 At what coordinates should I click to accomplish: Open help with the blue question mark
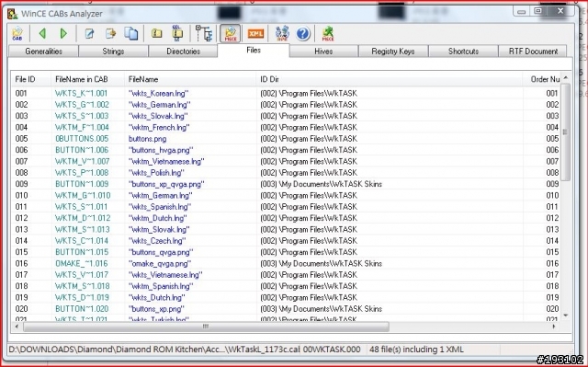tap(303, 34)
